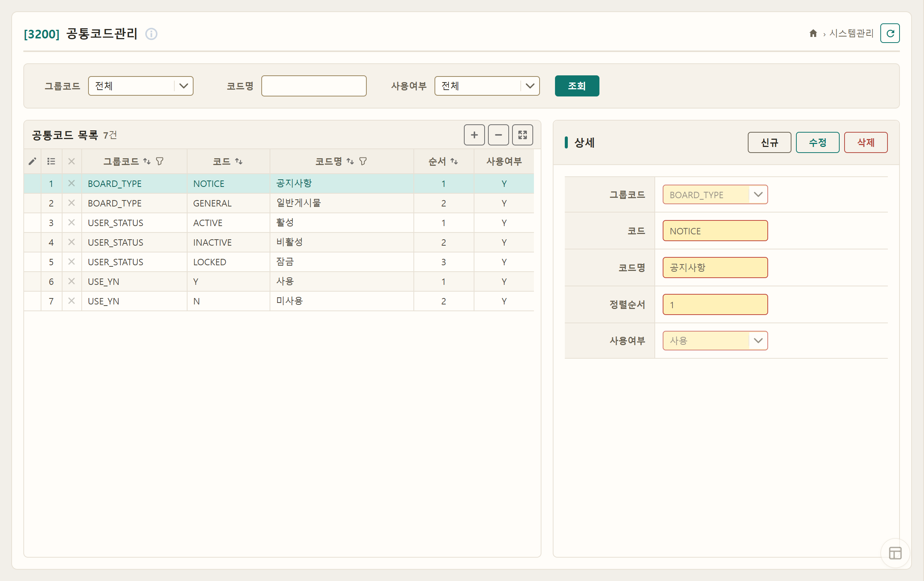924x581 pixels.
Task: Click the detail 코드 field NOTICE
Action: pyautogui.click(x=715, y=231)
